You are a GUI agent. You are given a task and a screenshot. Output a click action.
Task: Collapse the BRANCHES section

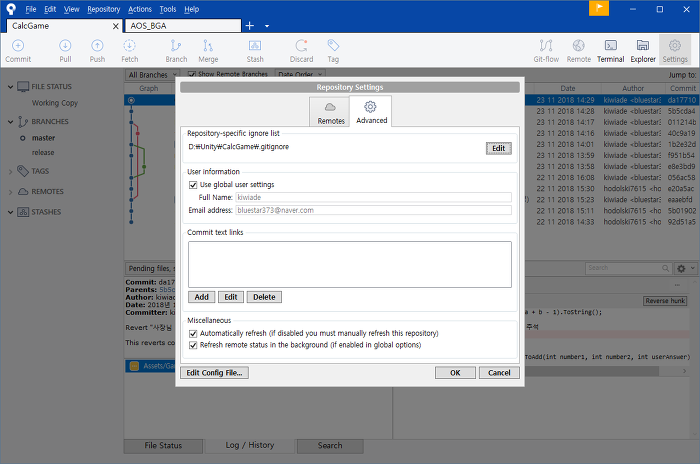10,121
